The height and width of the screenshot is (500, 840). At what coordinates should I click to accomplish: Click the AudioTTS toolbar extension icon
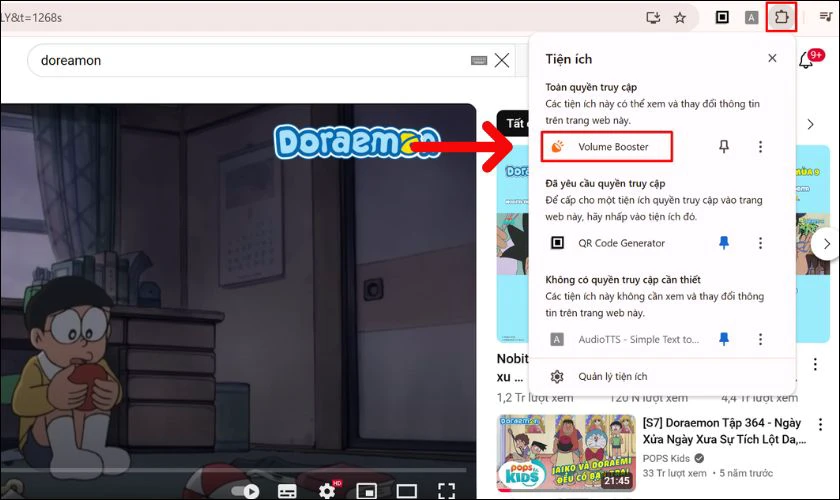tap(752, 18)
